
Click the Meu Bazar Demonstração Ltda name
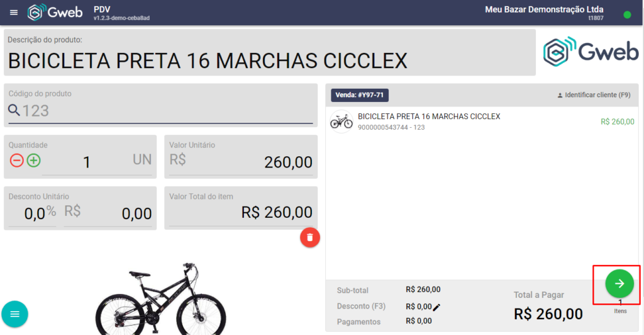tap(544, 9)
